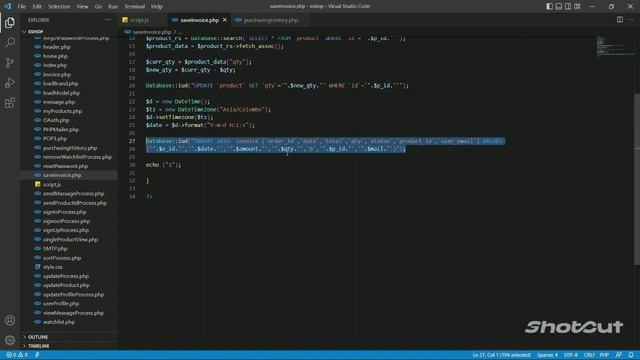Viewport: 640px width, 360px height.
Task: Select saveInvoice.php in the explorer tree
Action: tap(62, 175)
